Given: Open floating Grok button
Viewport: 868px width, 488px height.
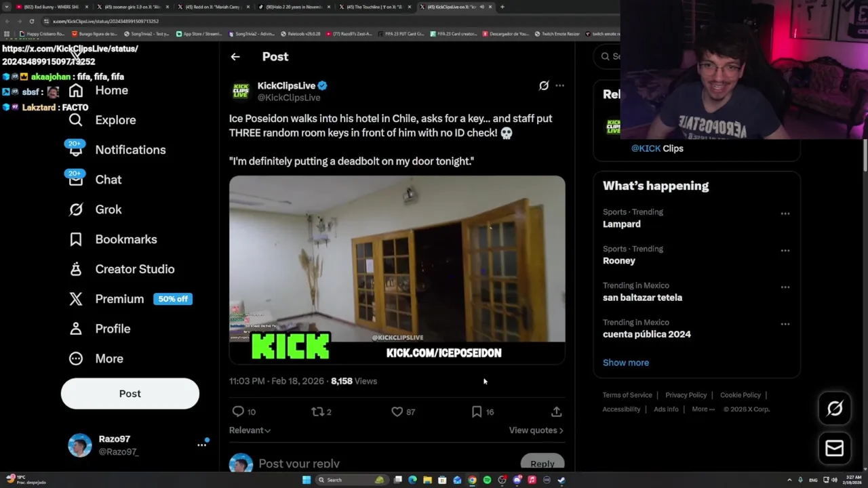Looking at the screenshot, I should click(x=835, y=408).
